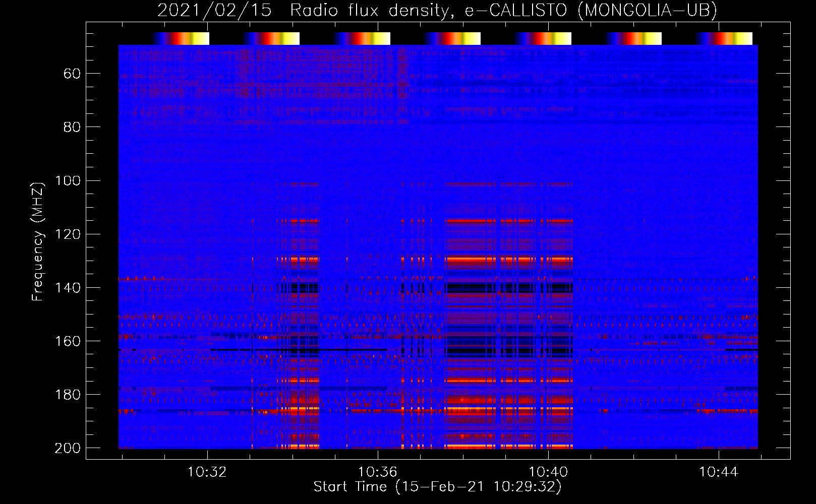Viewport: 816px width, 504px height.
Task: Click the 80 frequency tick label
Action: [x=73, y=127]
